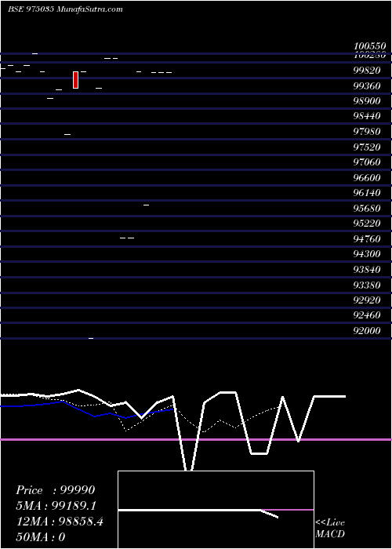The height and width of the screenshot is (549, 392).
Task: Click the 96140 price axis label
Action: (367, 193)
